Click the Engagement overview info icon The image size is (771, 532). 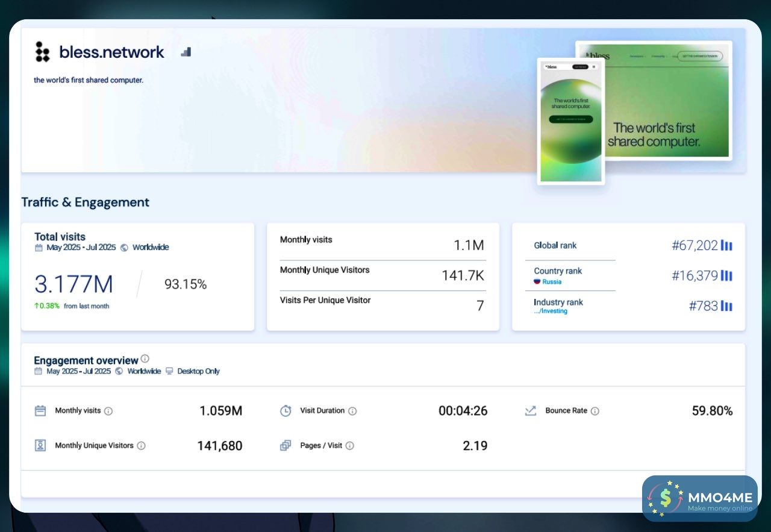pyautogui.click(x=145, y=359)
